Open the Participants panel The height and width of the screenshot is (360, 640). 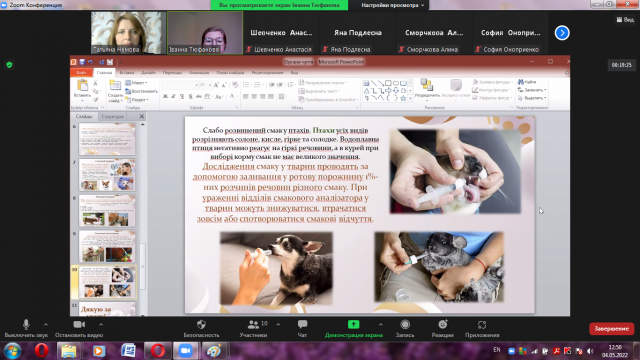[x=253, y=328]
